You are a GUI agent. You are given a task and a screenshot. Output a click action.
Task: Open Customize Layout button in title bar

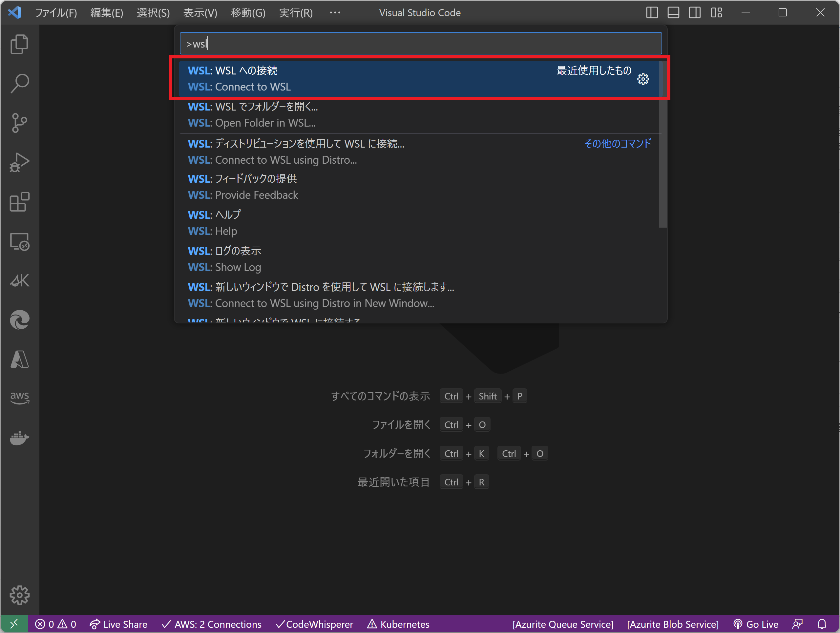tap(717, 12)
